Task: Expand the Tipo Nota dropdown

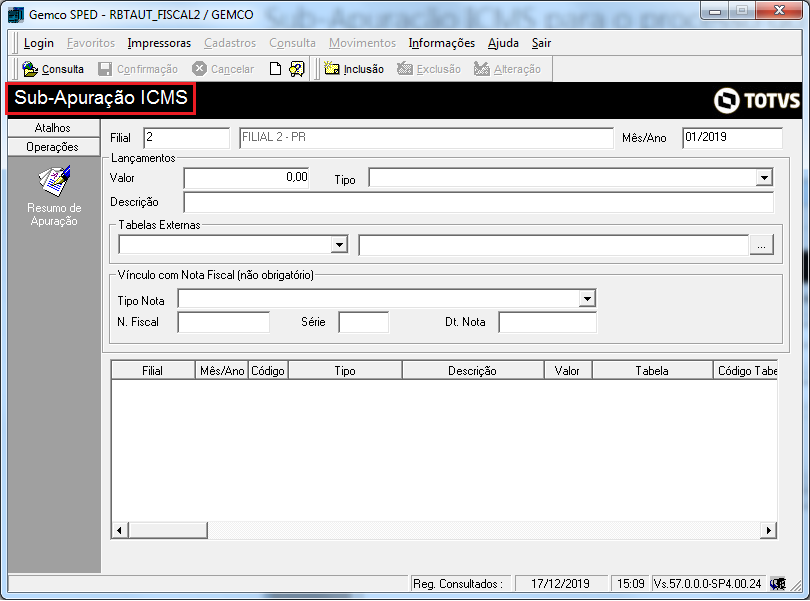Action: pos(587,298)
